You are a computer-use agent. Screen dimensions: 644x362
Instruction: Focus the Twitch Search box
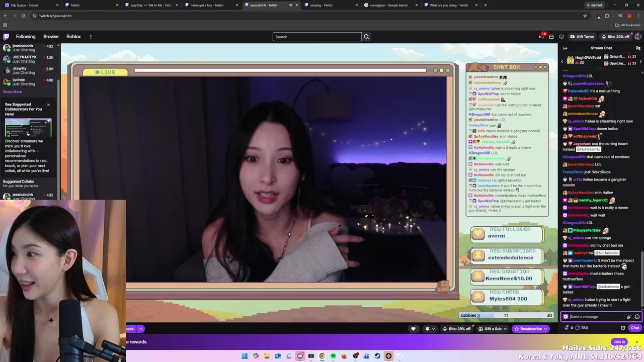tap(317, 37)
